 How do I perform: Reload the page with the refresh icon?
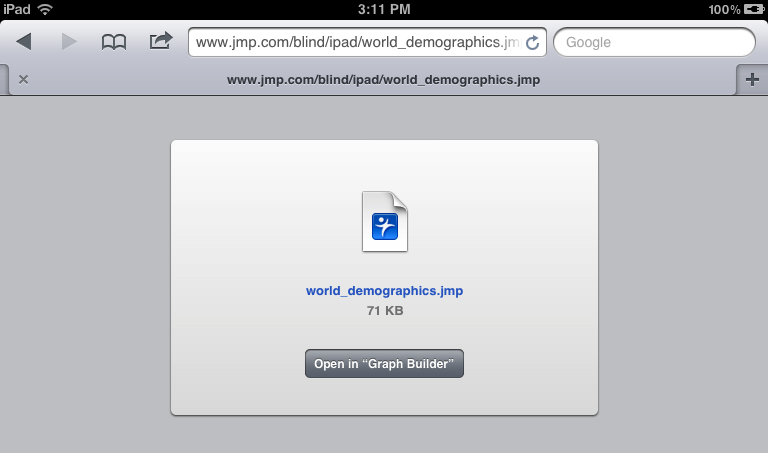pyautogui.click(x=533, y=43)
